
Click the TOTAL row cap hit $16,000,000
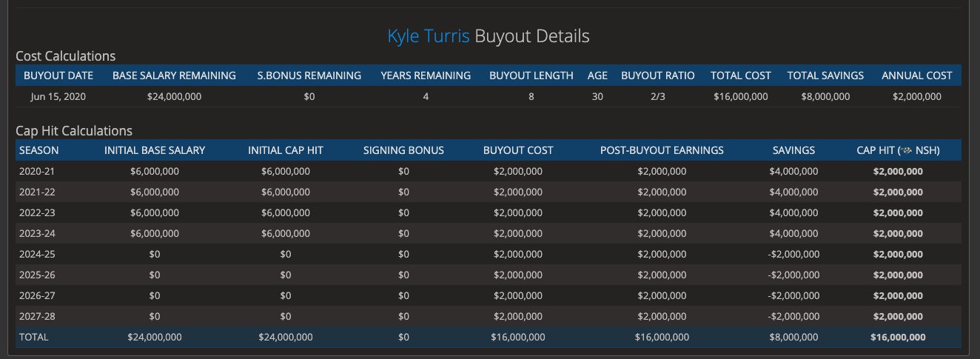[898, 337]
